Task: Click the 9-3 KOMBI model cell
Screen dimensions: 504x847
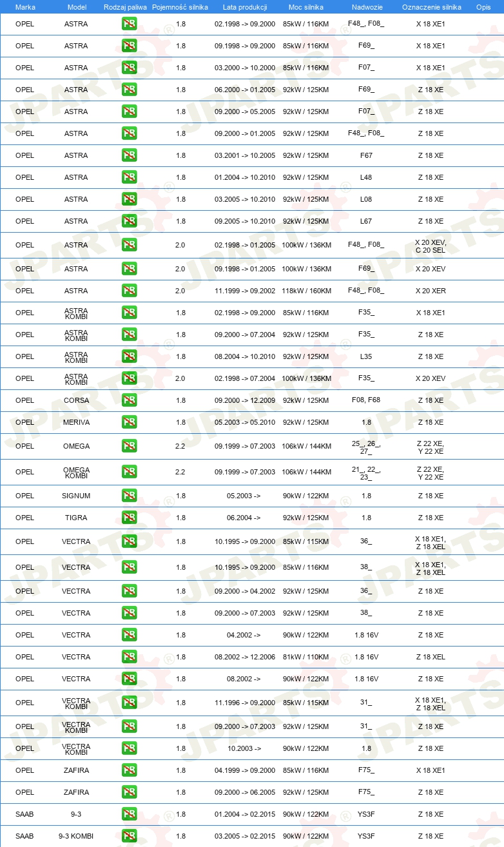Action: pyautogui.click(x=76, y=836)
